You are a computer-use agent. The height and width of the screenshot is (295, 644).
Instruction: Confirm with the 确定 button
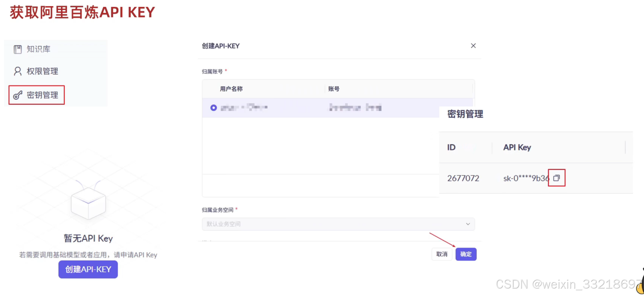pyautogui.click(x=466, y=254)
